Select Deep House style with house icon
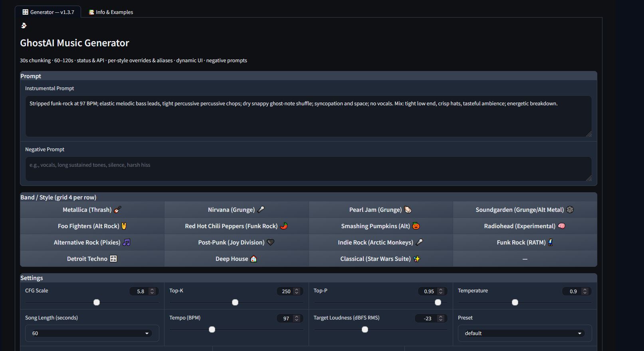The width and height of the screenshot is (644, 351). click(x=236, y=259)
